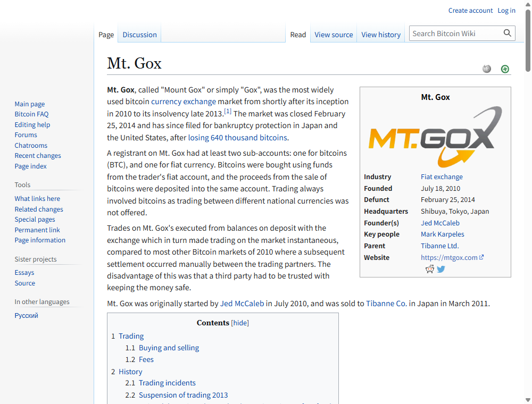
Task: Open Special pages link
Action: [x=35, y=220]
